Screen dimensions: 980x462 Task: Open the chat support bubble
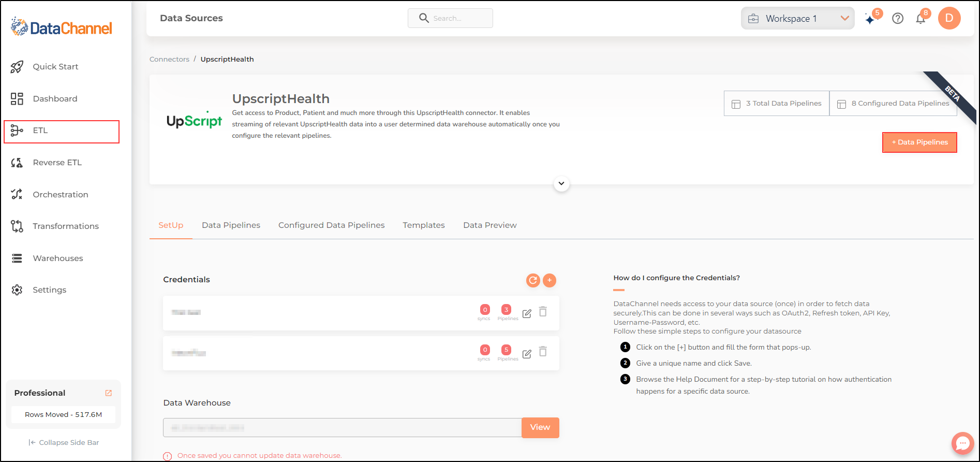coord(962,443)
